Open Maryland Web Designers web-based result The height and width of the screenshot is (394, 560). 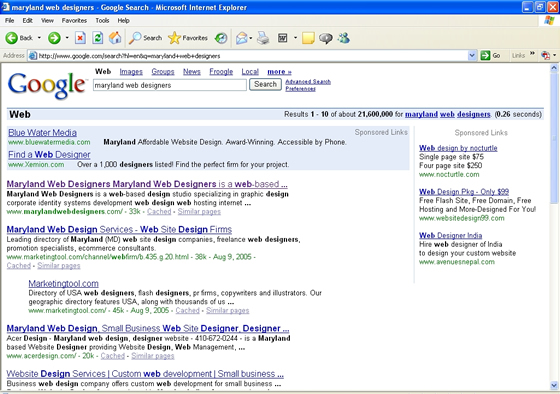[x=147, y=184]
